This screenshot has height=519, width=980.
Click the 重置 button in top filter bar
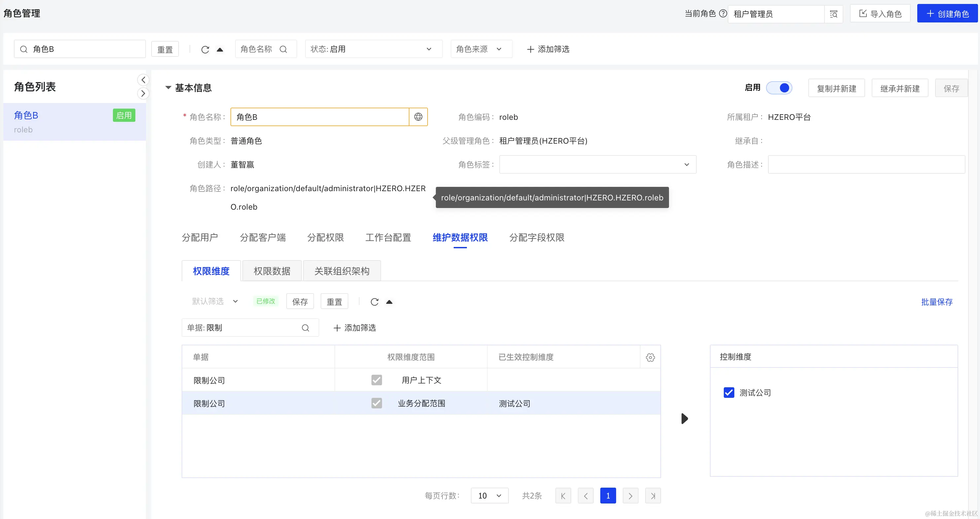tap(165, 50)
